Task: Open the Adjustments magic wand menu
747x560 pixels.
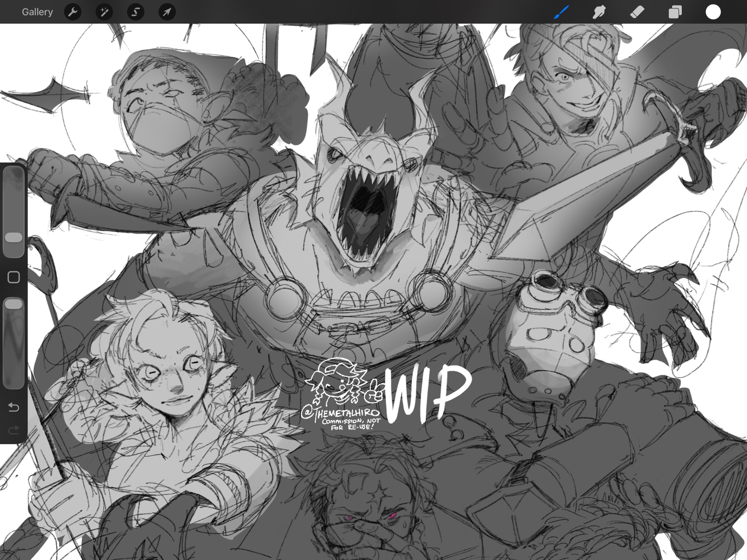Action: pos(104,12)
